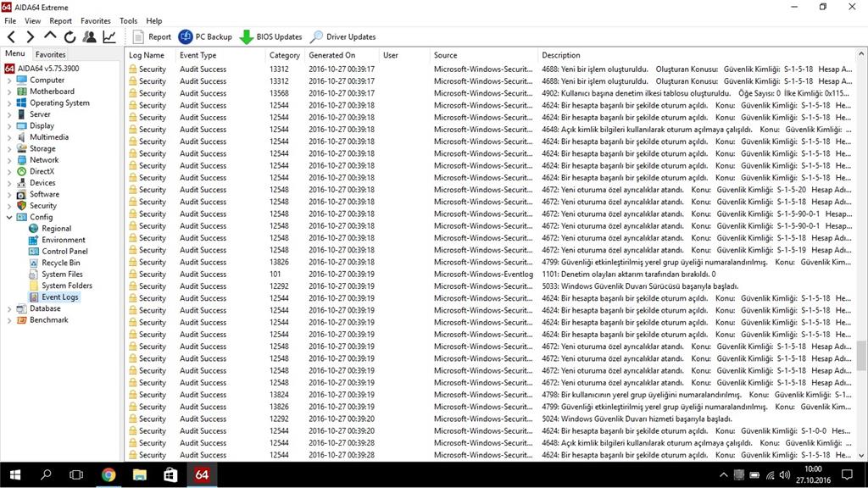This screenshot has width=868, height=488.
Task: Open Driver Updates in the toolbar
Action: tap(342, 37)
